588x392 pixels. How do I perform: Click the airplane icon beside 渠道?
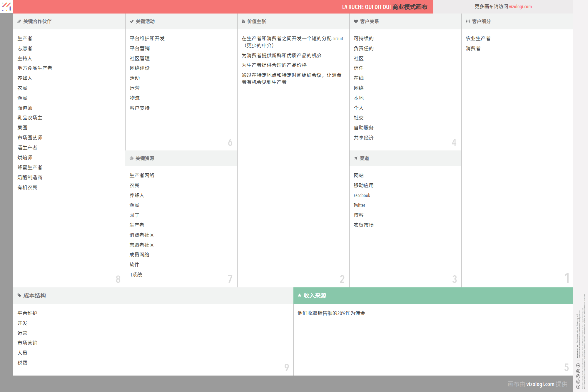tap(355, 158)
